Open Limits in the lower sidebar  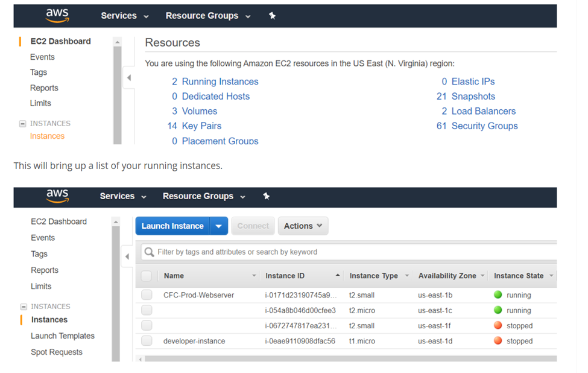point(41,286)
